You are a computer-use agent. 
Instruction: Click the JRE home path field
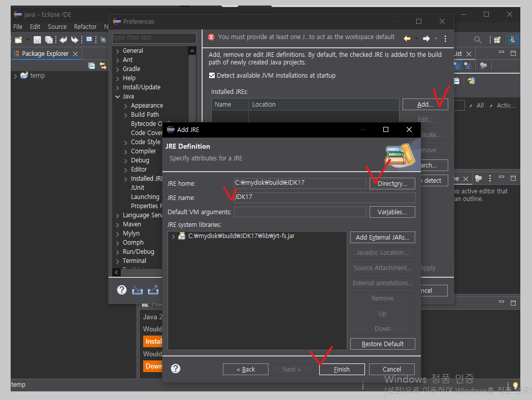coord(300,183)
